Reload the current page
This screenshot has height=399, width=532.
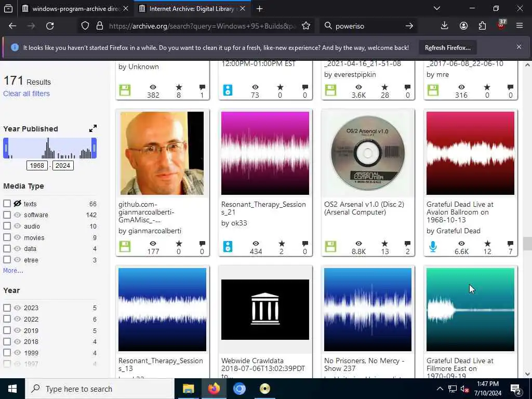50,26
